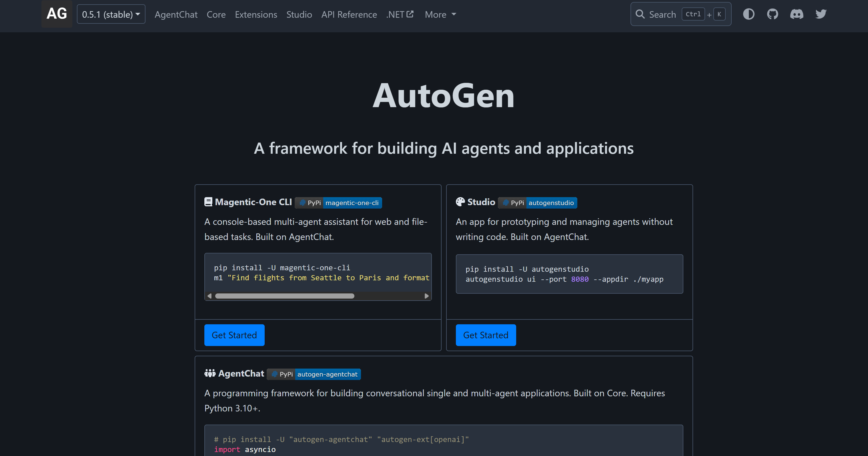The width and height of the screenshot is (868, 456).
Task: Click the search magnifier icon
Action: pos(640,14)
